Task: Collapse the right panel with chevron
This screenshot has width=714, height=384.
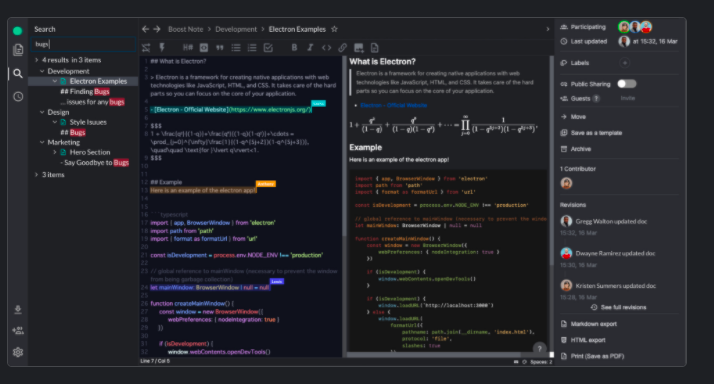Action: point(548,29)
